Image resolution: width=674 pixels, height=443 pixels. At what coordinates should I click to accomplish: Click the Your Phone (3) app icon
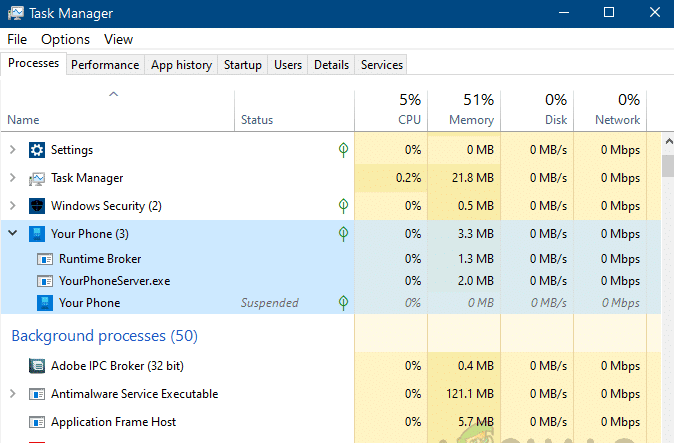[x=37, y=234]
